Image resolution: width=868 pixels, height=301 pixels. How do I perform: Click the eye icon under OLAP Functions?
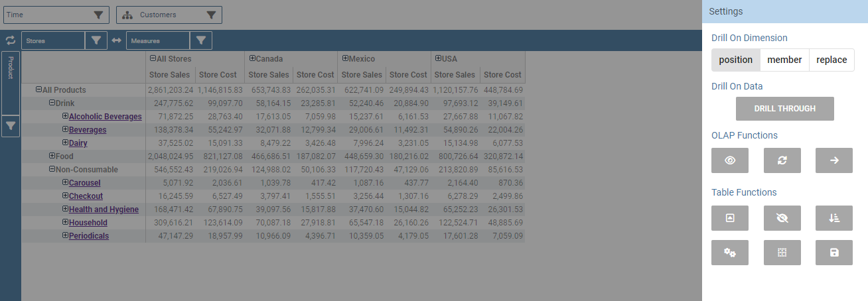tap(730, 160)
